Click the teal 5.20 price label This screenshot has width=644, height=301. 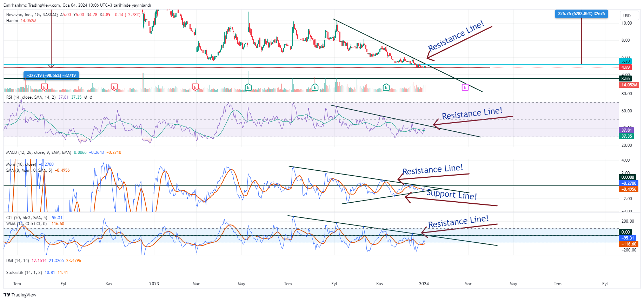(x=625, y=61)
